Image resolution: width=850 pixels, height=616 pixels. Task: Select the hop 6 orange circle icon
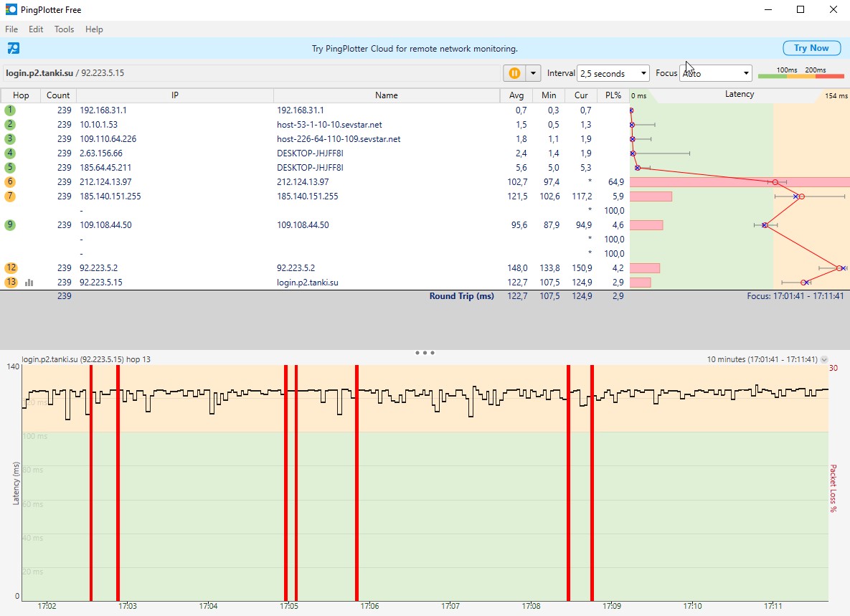tap(10, 182)
